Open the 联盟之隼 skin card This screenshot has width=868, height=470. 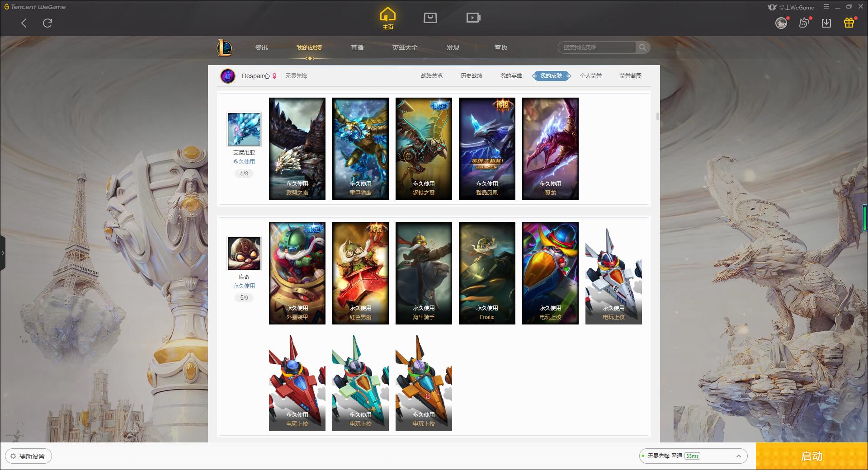tap(297, 149)
